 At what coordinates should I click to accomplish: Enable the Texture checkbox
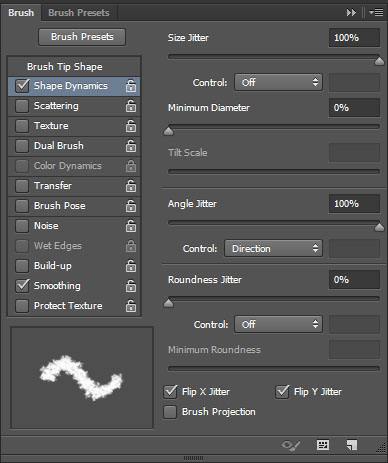coord(22,126)
